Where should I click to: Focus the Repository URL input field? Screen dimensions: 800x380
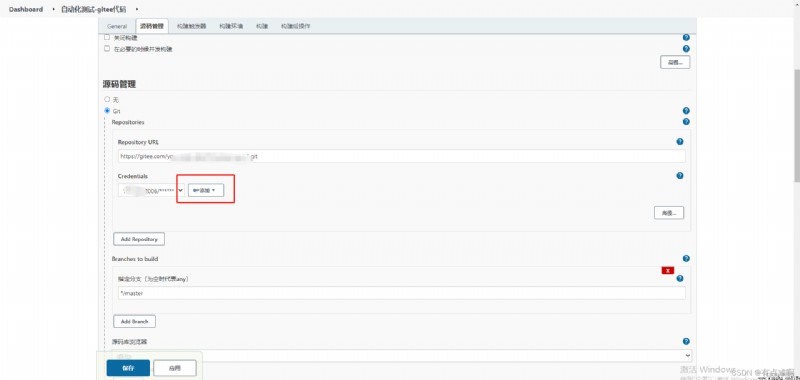[402, 157]
